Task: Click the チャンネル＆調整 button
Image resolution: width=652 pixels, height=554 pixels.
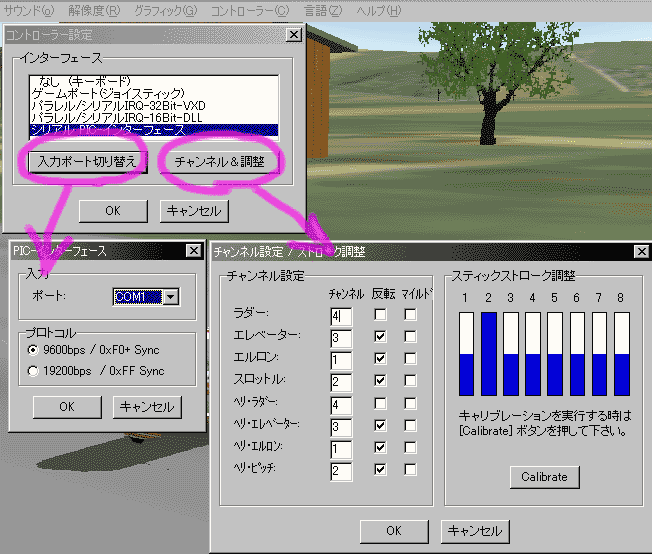Action: (220, 161)
